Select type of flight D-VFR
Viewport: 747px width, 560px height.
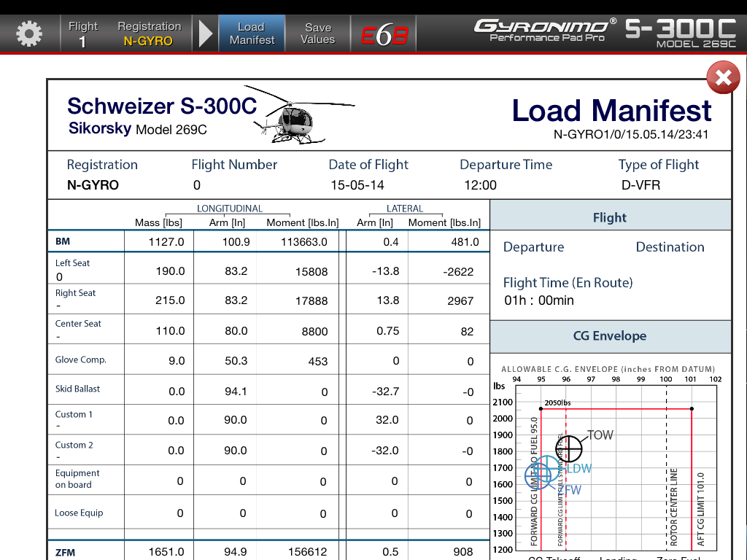point(640,185)
